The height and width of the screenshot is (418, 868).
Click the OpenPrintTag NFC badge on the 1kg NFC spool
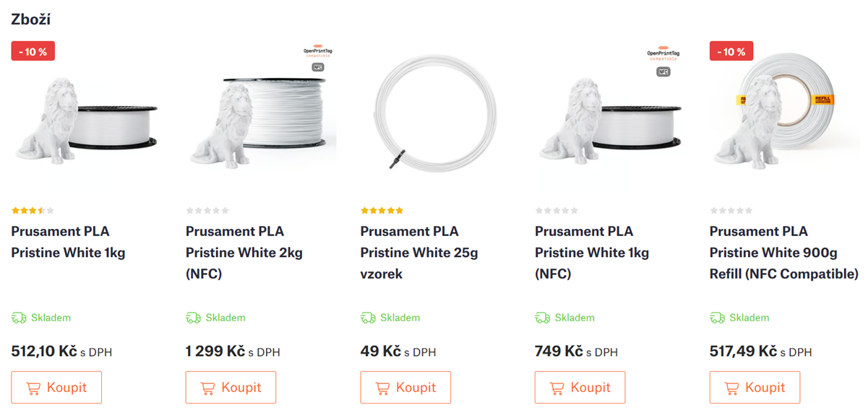pyautogui.click(x=663, y=62)
